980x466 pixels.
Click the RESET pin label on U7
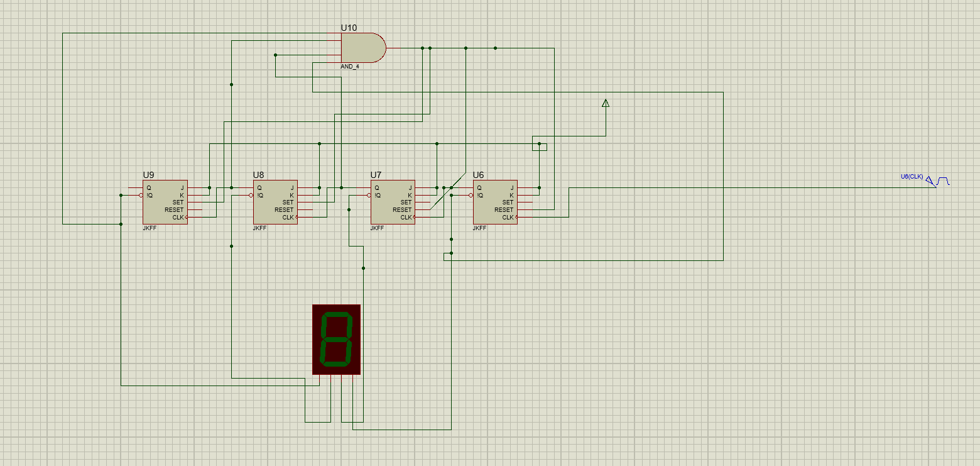click(402, 210)
